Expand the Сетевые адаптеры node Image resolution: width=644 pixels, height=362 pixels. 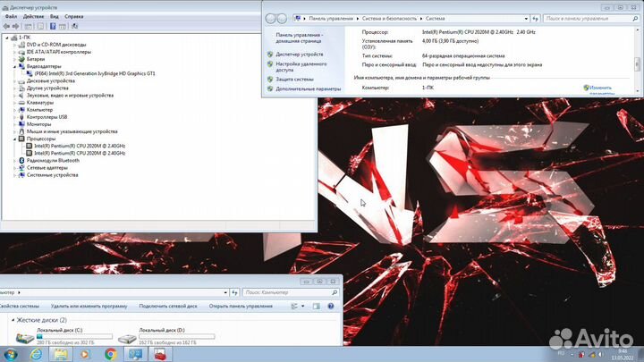tap(15, 167)
